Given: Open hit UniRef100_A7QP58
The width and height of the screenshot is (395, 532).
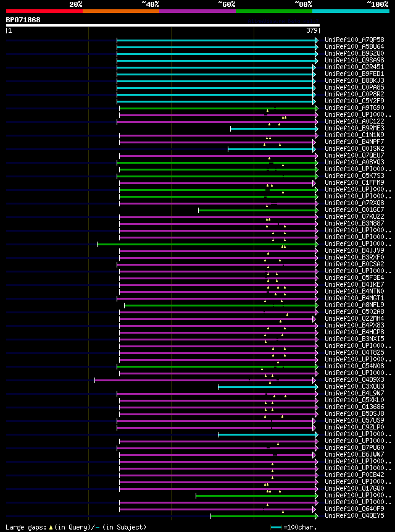Looking at the screenshot, I should [354, 40].
